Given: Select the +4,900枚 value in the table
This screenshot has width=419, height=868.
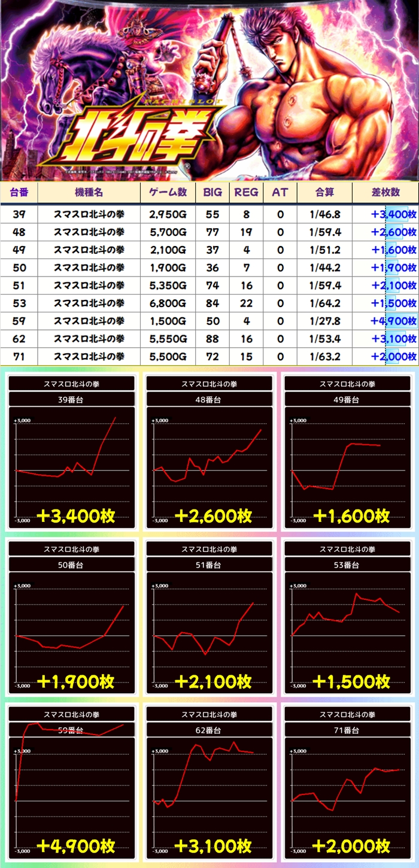Looking at the screenshot, I should pyautogui.click(x=393, y=321).
